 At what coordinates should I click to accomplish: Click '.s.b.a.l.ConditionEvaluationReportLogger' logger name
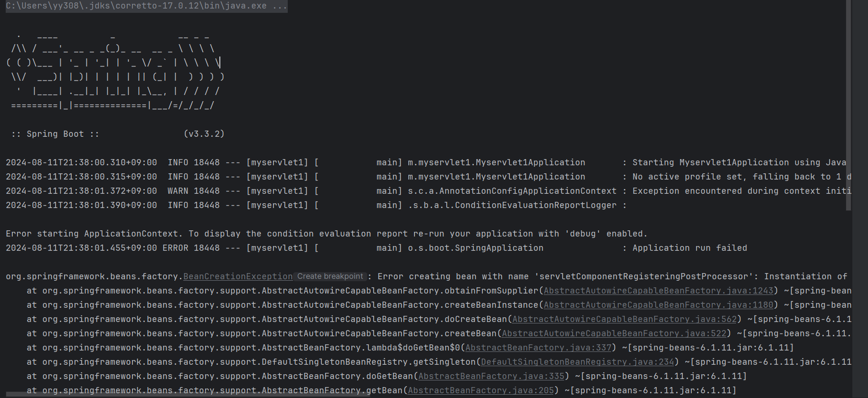512,205
